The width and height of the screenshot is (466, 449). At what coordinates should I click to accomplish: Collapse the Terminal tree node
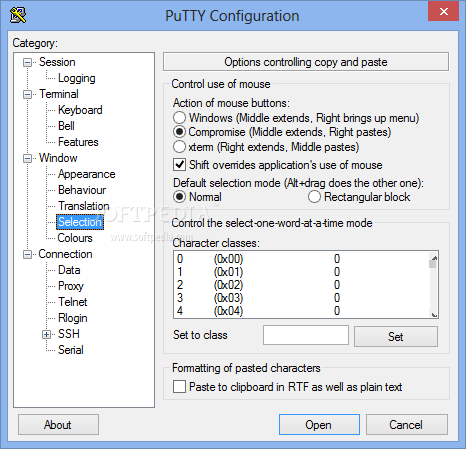[27, 94]
